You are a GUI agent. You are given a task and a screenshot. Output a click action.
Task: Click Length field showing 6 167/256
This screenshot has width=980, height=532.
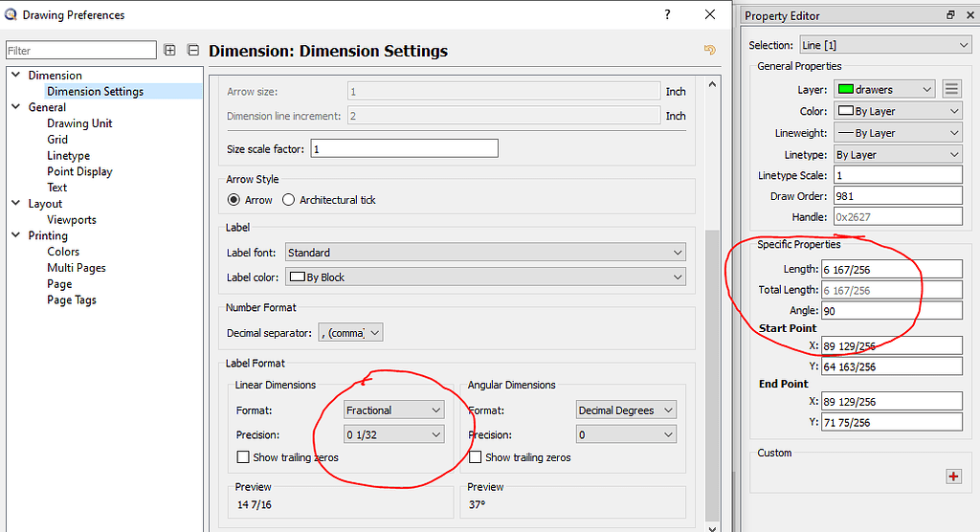(x=892, y=270)
